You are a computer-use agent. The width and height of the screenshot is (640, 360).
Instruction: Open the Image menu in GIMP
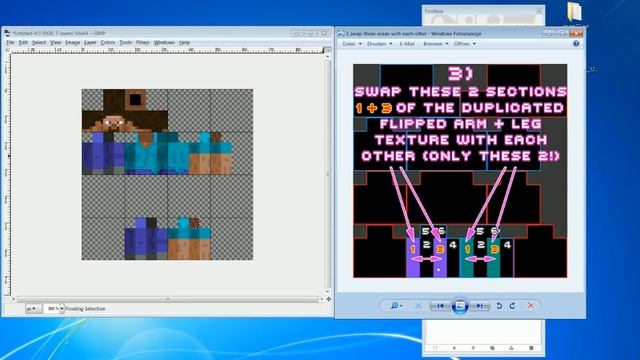point(73,42)
